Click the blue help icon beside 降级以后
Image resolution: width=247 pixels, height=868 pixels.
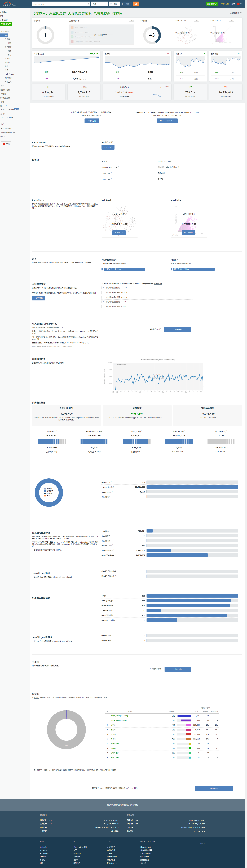(x=128, y=87)
